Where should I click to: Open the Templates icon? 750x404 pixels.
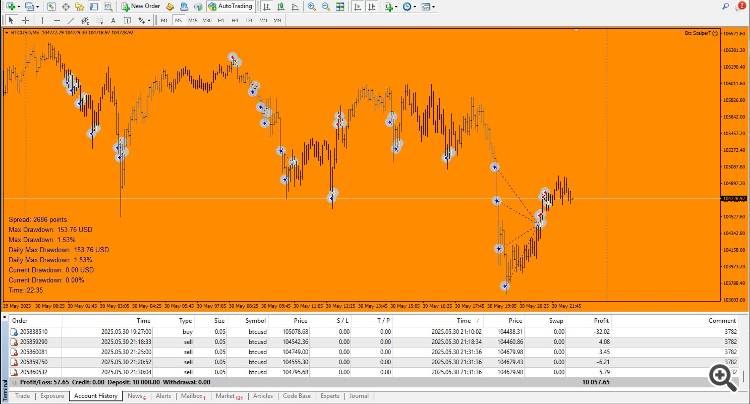pyautogui.click(x=426, y=7)
